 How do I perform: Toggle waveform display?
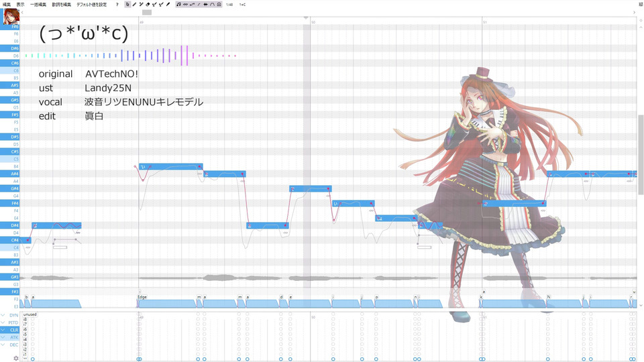pos(205,5)
